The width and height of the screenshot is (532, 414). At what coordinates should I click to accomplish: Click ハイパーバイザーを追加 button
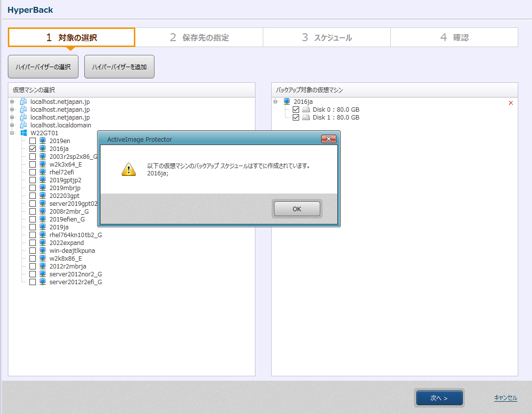pos(119,67)
